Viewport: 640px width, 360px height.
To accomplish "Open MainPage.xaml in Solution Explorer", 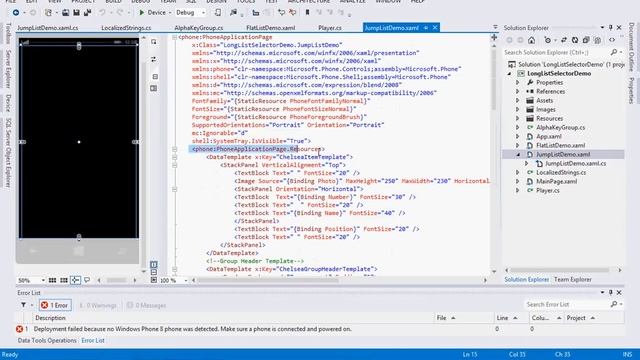I will pos(556,181).
